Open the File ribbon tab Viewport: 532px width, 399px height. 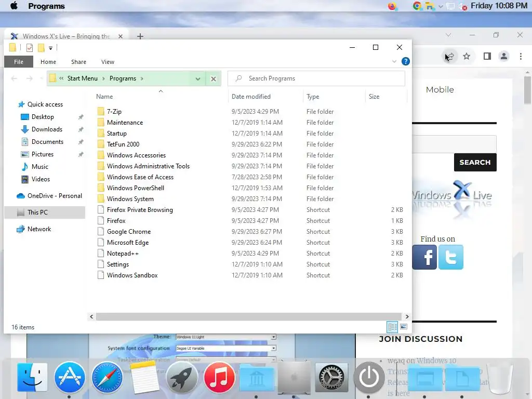point(19,62)
